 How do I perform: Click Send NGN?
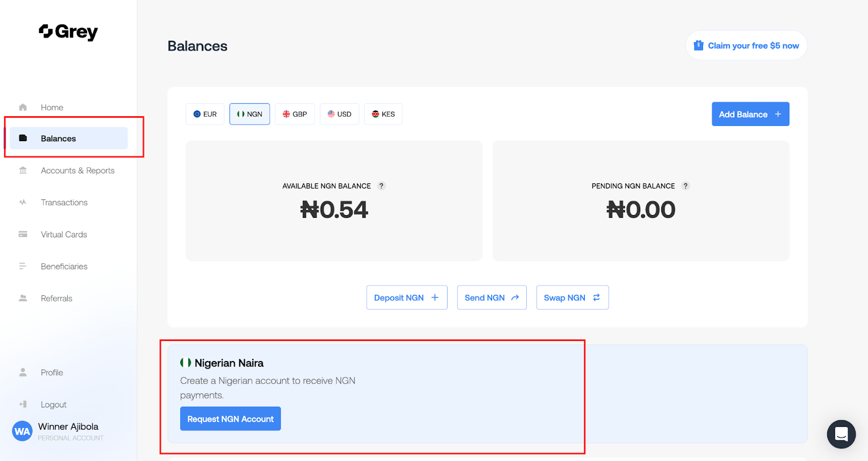492,298
